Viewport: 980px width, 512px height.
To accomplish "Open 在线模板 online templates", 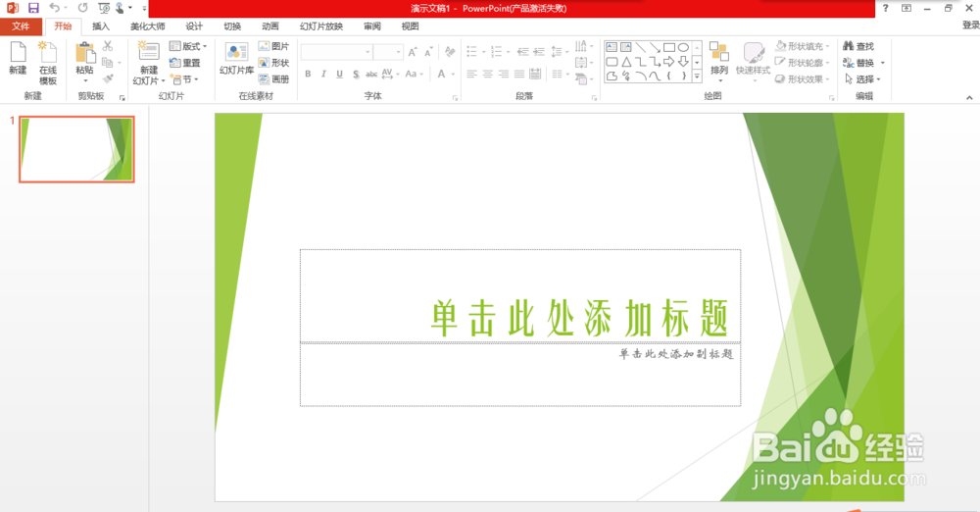I will click(x=48, y=63).
